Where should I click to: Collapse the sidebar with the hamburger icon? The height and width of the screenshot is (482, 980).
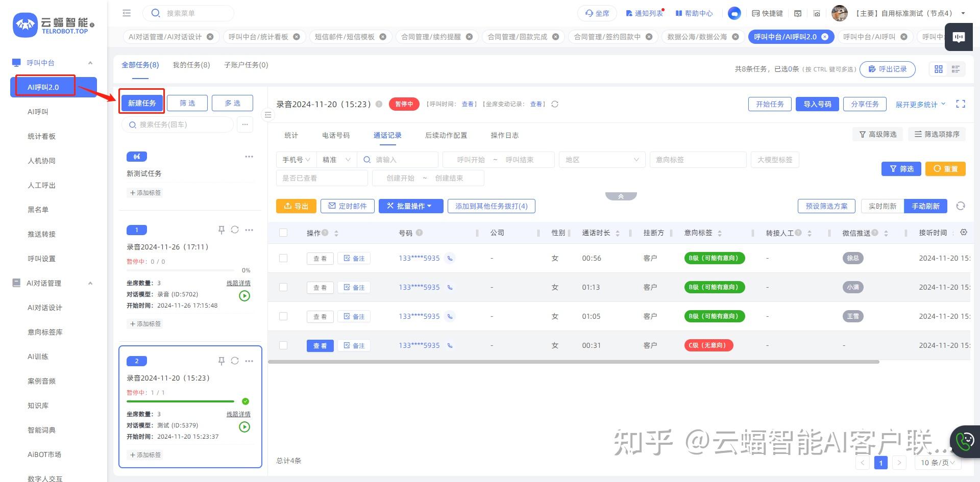click(x=127, y=13)
